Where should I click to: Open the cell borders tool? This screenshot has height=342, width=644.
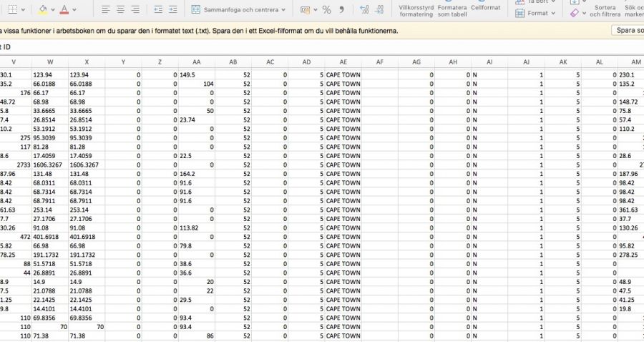click(13, 9)
